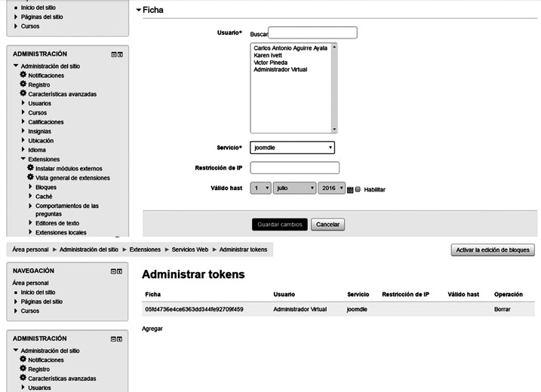The image size is (541, 392).
Task: Click the joomdle cell in tokens table
Action: point(357,309)
